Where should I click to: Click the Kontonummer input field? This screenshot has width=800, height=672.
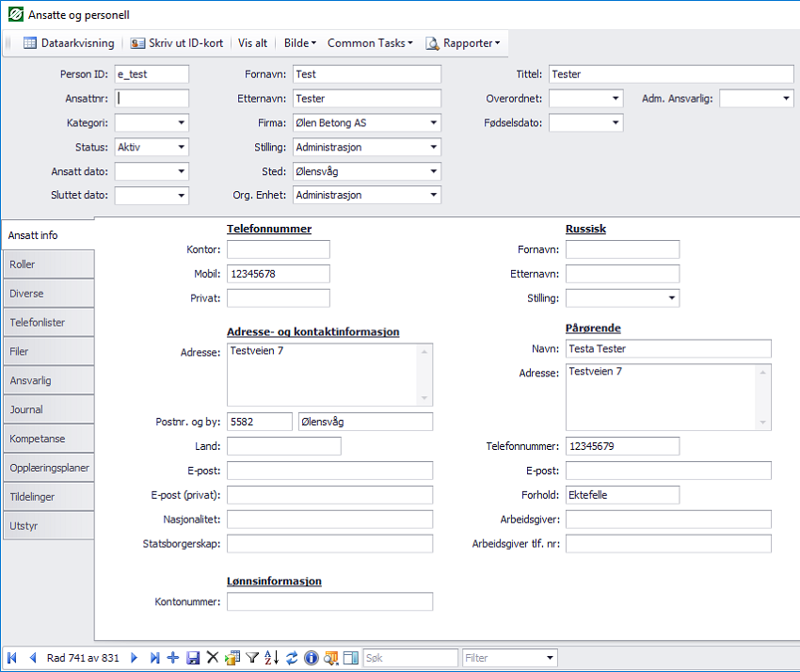[329, 602]
